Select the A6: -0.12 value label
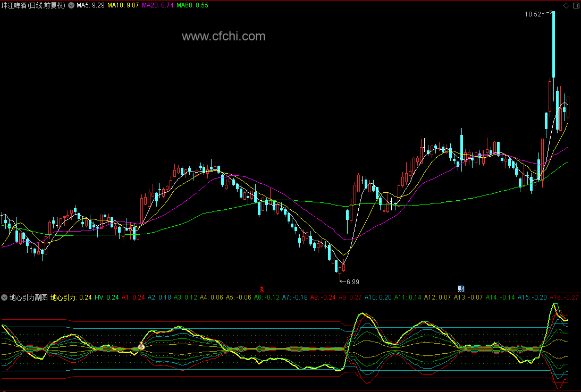This screenshot has width=581, height=392. [266, 297]
